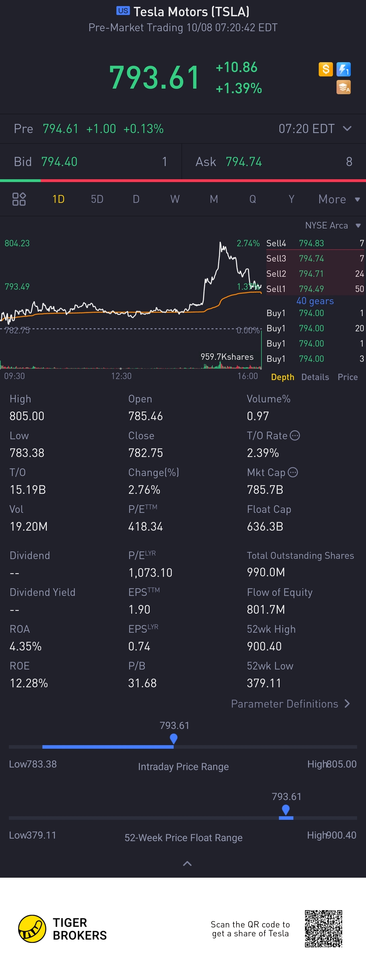Tap the 52wk Low value 379.11
The width and height of the screenshot is (366, 980).
coord(264,683)
